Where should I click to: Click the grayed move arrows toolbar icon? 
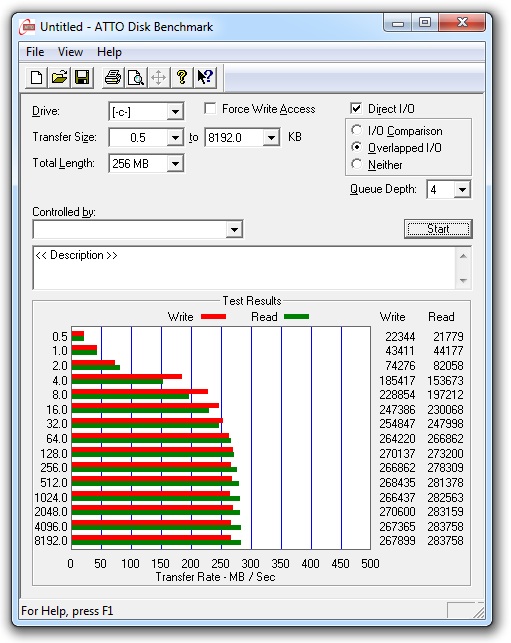pos(159,77)
